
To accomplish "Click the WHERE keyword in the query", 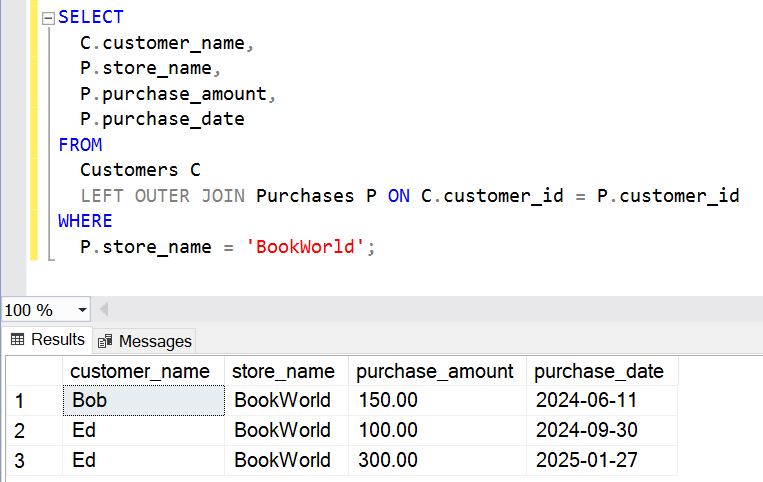I will (85, 220).
